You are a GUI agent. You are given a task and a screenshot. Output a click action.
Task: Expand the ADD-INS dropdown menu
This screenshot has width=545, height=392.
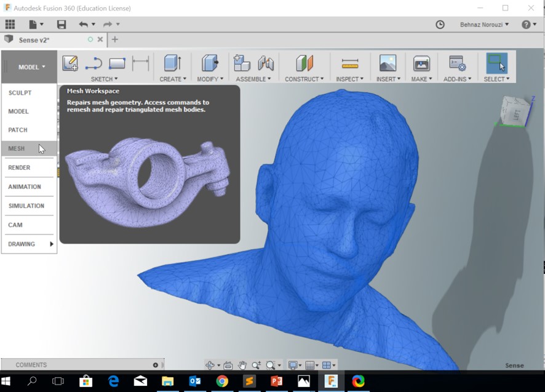click(x=458, y=79)
